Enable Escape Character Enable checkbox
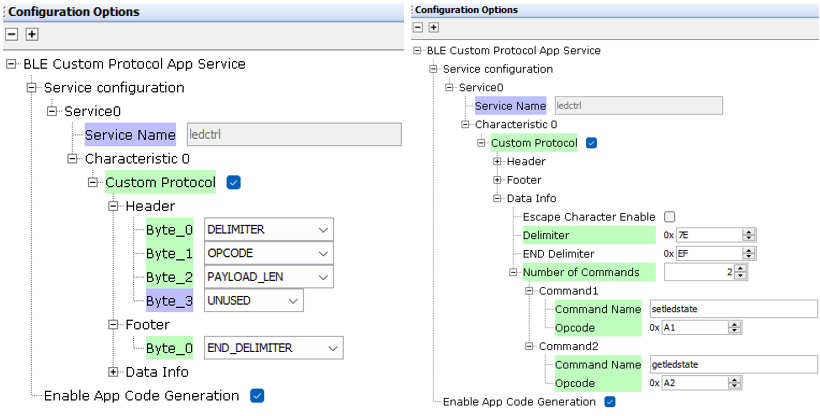This screenshot has width=820, height=416. click(669, 217)
